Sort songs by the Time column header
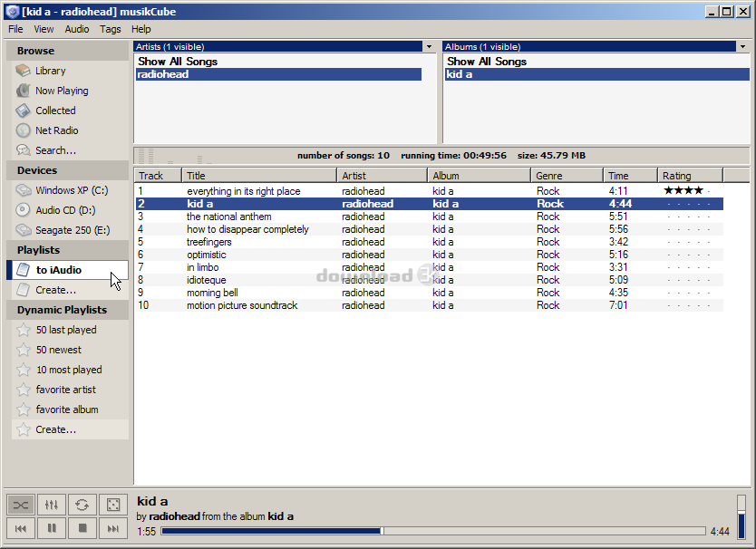 tap(630, 176)
